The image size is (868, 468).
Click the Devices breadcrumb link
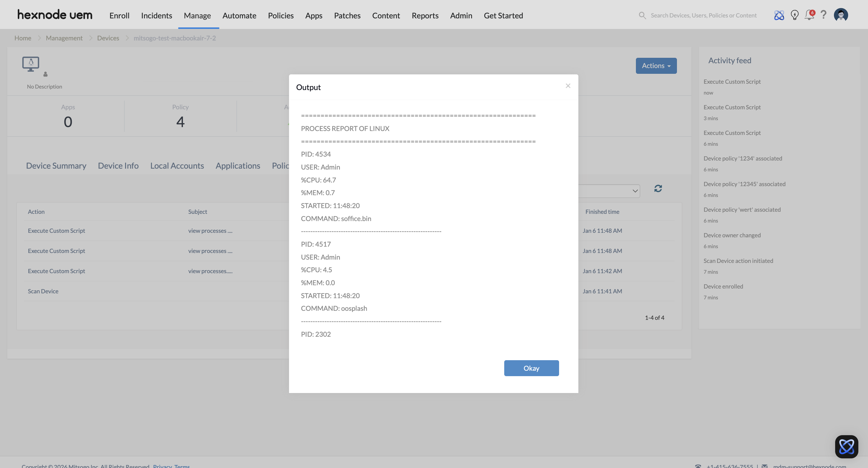pyautogui.click(x=108, y=38)
